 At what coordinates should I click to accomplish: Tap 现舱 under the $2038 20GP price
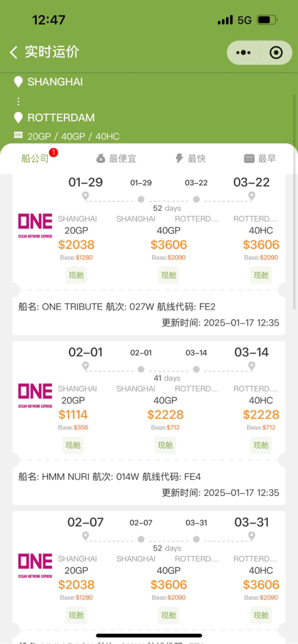[76, 275]
